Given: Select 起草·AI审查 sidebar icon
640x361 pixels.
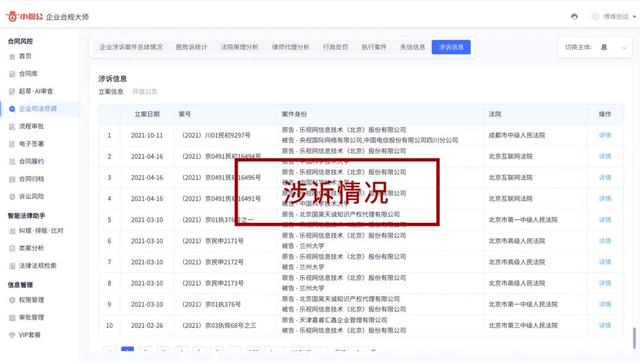Looking at the screenshot, I should tap(12, 91).
